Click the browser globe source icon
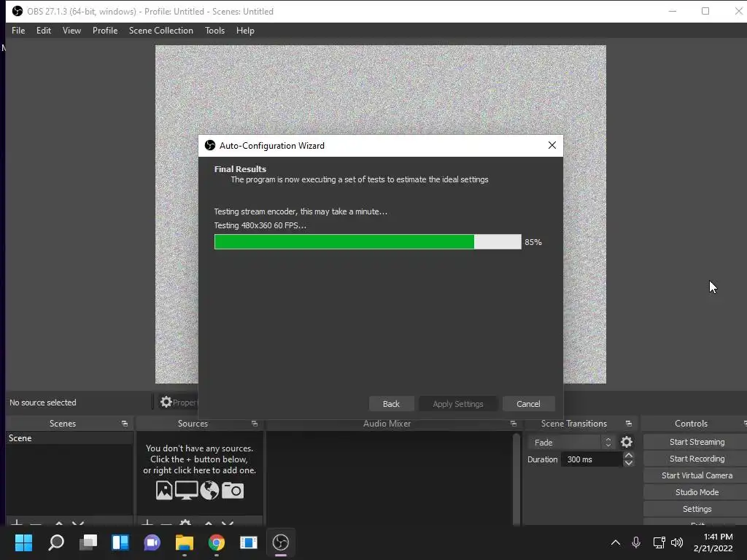747x560 pixels. click(209, 490)
